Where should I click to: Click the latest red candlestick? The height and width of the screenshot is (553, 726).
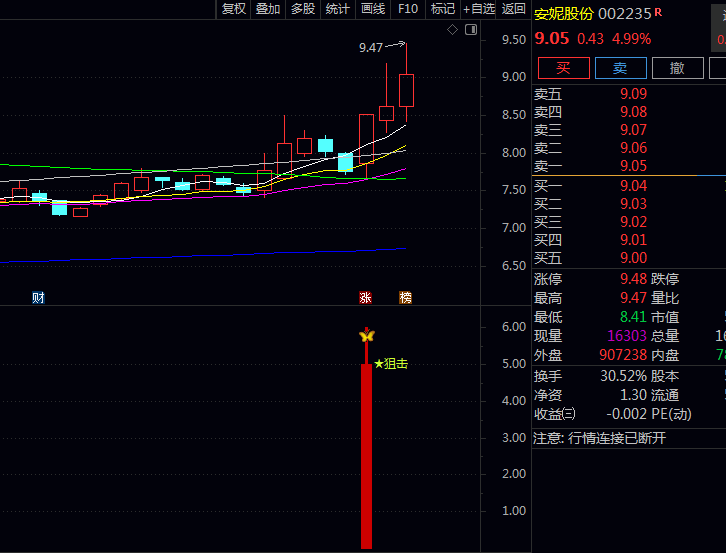(x=407, y=90)
